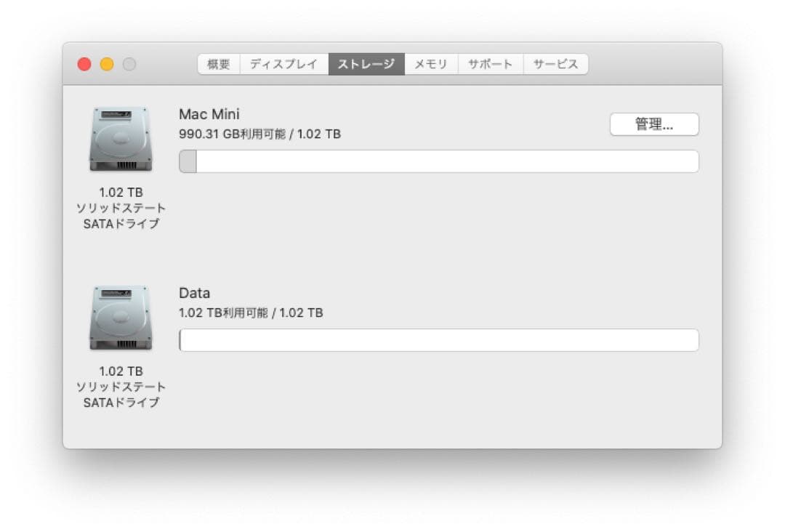Open storage management via the 管理 button
The image size is (785, 532).
[x=655, y=124]
